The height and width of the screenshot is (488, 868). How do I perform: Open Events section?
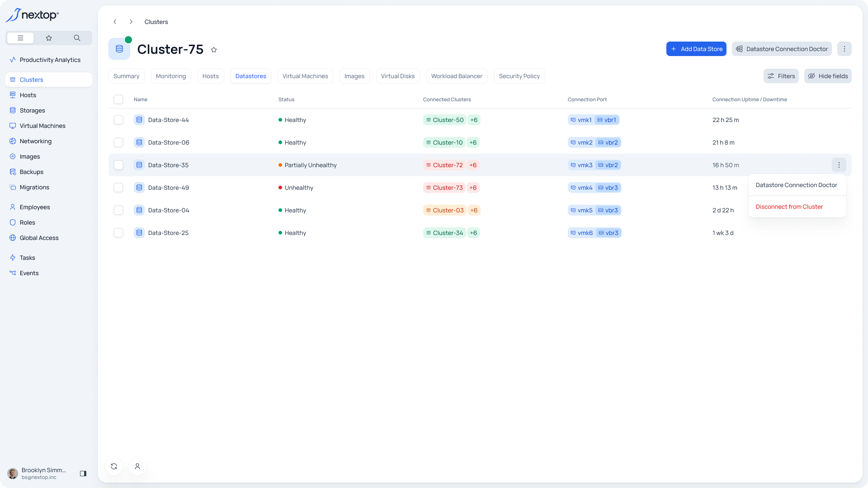tap(49, 273)
